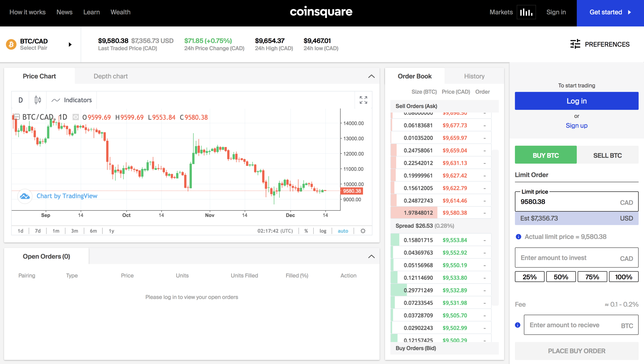This screenshot has width=644, height=364.
Task: Open the Indicators menu
Action: pyautogui.click(x=72, y=100)
